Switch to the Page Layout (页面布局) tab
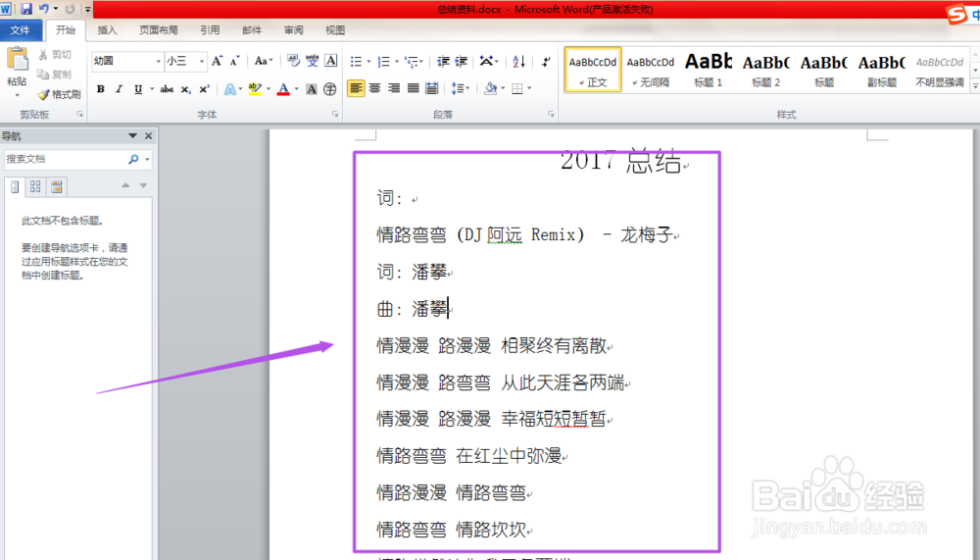Viewport: 980px width, 560px height. pyautogui.click(x=158, y=30)
